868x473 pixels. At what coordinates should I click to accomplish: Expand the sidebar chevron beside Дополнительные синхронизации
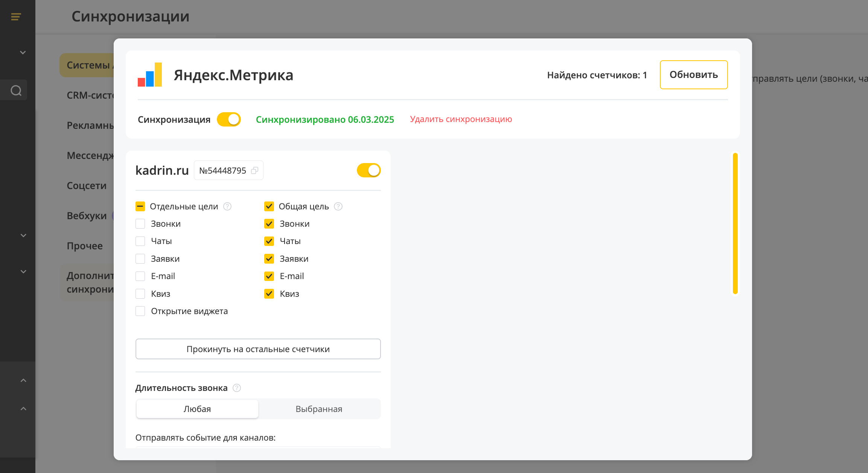(x=23, y=272)
